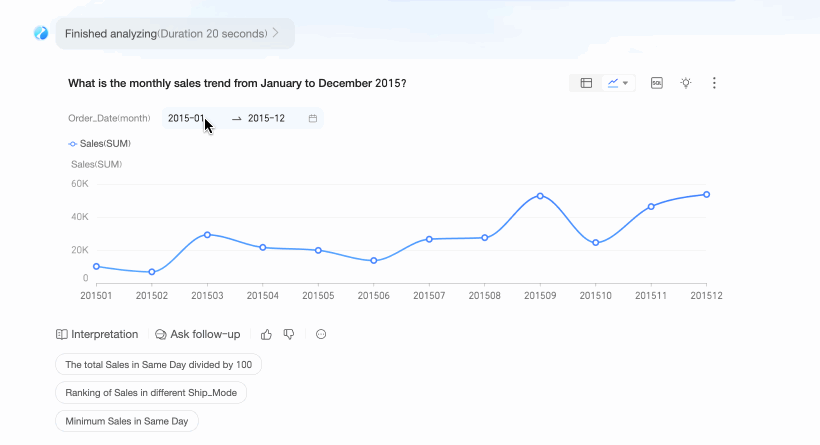Click the 201510 data point on chart
Viewport: 820px width, 445px height.
[x=596, y=243]
